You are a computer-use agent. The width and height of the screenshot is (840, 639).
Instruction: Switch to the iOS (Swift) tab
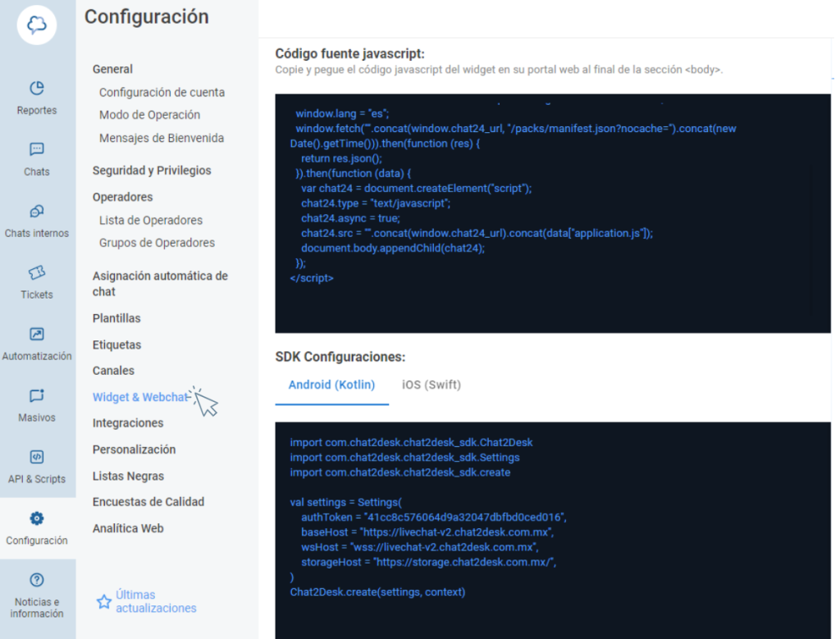431,384
